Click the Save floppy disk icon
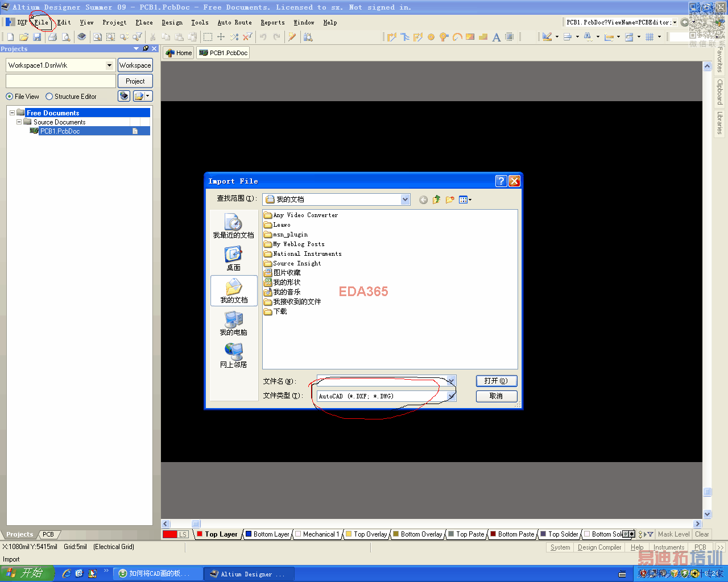Viewport: 728px width, 582px height. point(37,37)
